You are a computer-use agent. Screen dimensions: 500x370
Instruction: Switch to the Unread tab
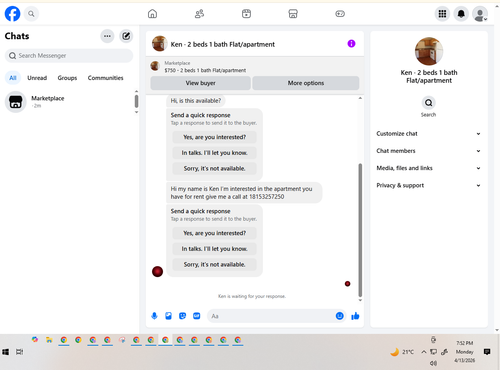(x=37, y=78)
